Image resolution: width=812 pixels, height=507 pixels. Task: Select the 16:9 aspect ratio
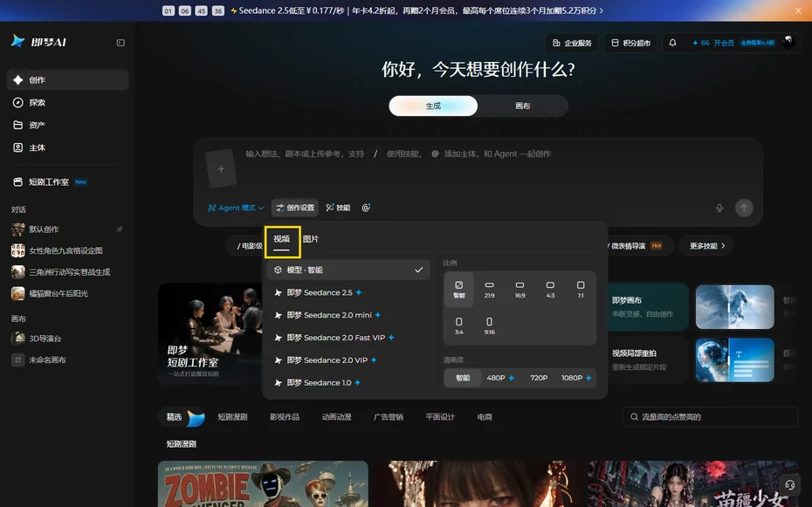(x=520, y=290)
